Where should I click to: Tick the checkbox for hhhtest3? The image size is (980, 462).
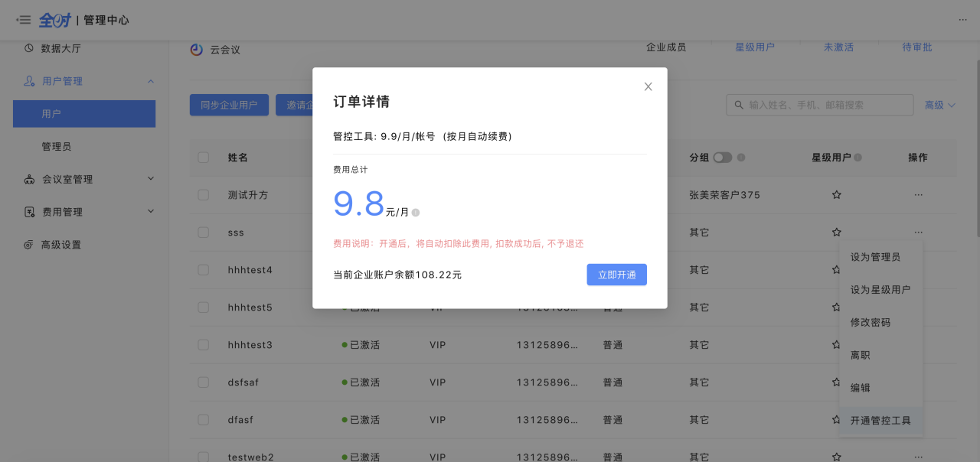[x=203, y=345]
